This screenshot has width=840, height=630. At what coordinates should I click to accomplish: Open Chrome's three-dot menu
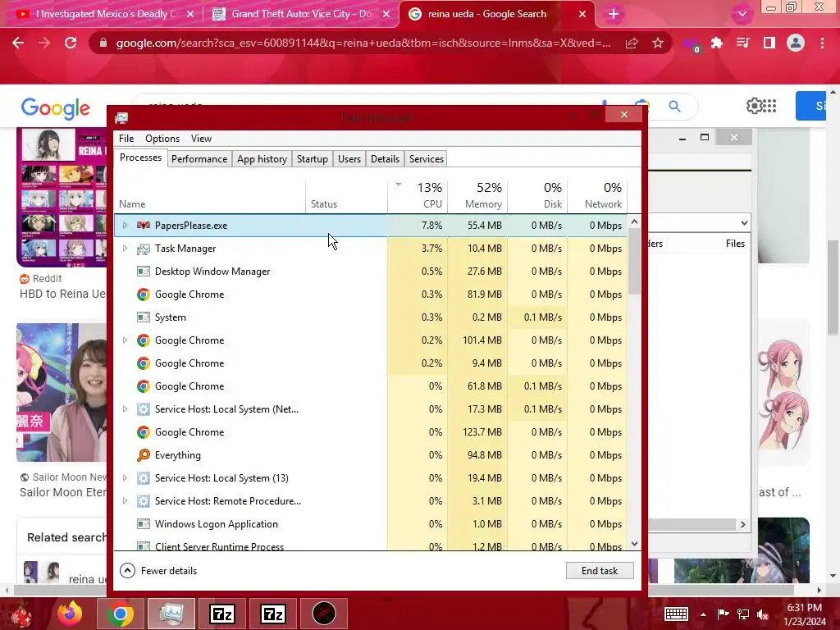tap(822, 43)
